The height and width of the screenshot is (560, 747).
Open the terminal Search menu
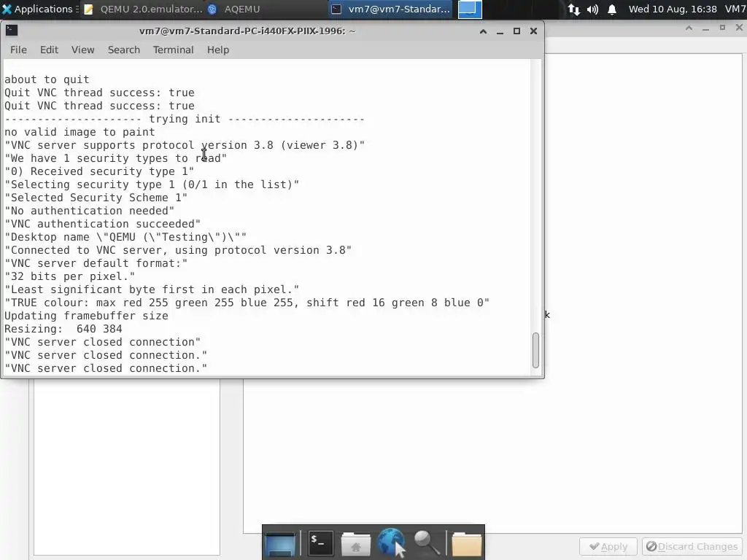coord(124,50)
